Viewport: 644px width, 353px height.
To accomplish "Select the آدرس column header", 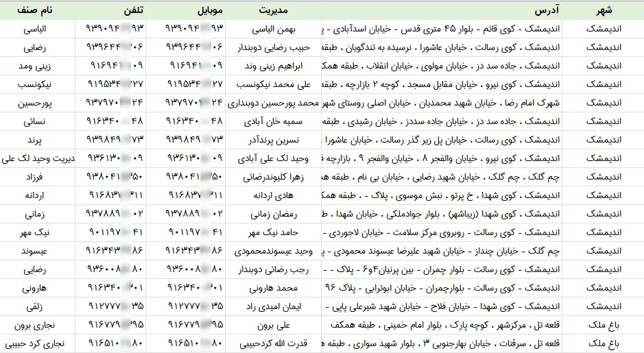I will (442, 10).
